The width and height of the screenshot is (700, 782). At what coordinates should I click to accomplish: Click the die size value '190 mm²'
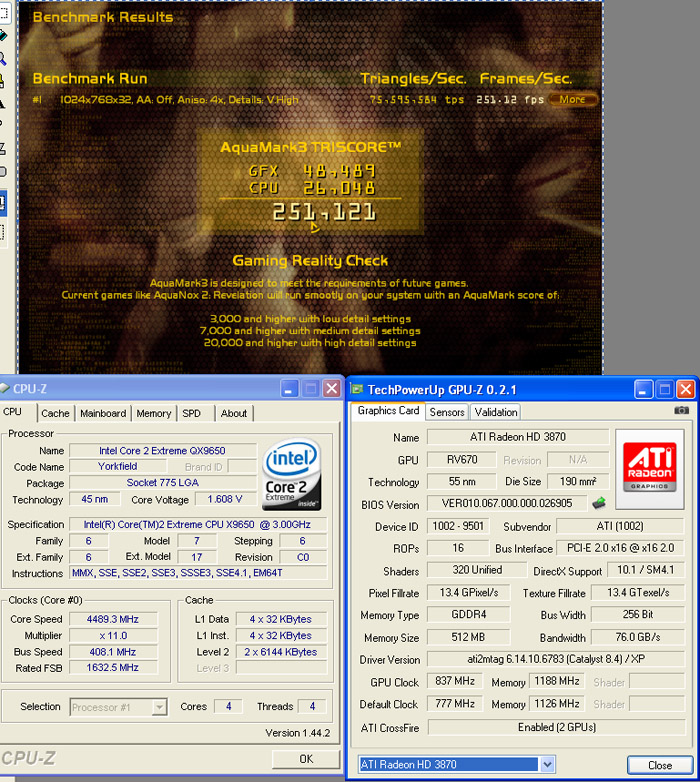(578, 481)
